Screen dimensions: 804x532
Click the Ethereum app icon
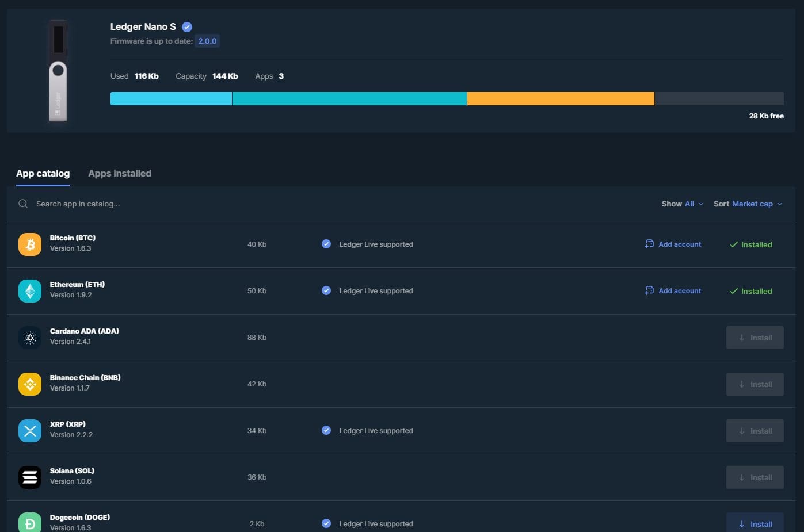(30, 291)
